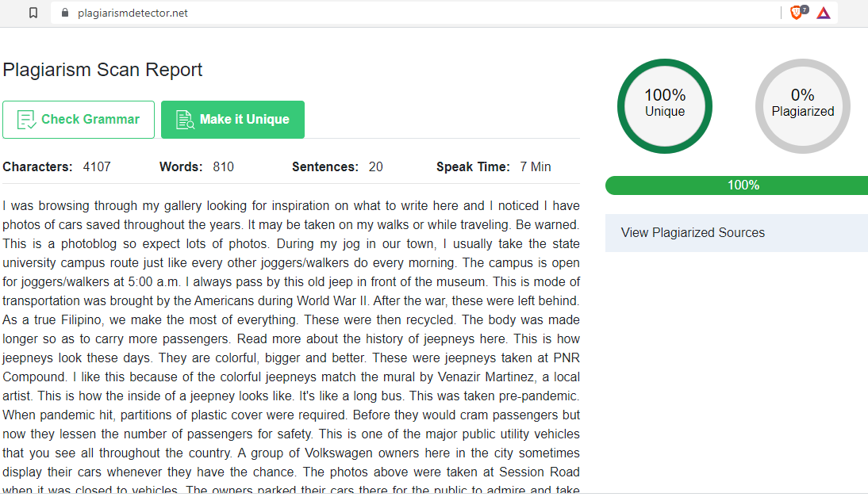Click the Check Grammar document icon
The width and height of the screenshot is (868, 497).
point(26,120)
